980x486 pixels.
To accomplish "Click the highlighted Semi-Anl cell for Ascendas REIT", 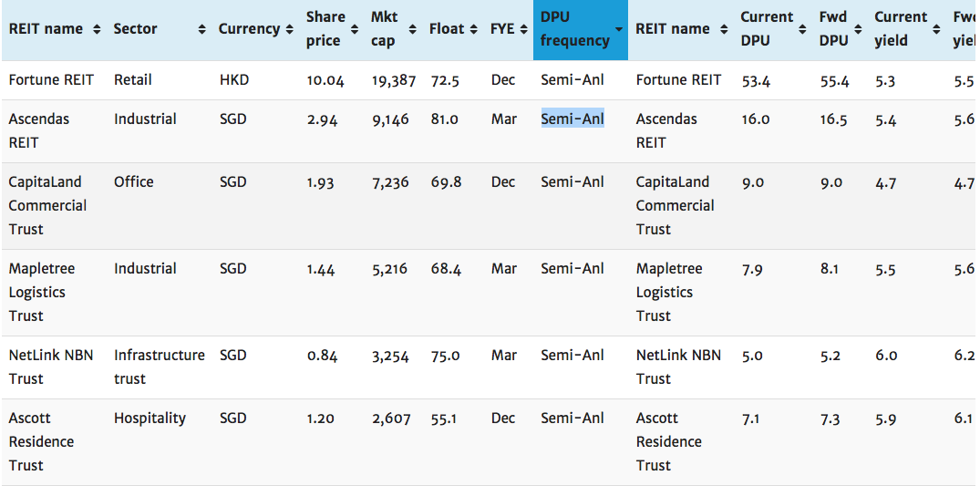I will click(x=573, y=119).
